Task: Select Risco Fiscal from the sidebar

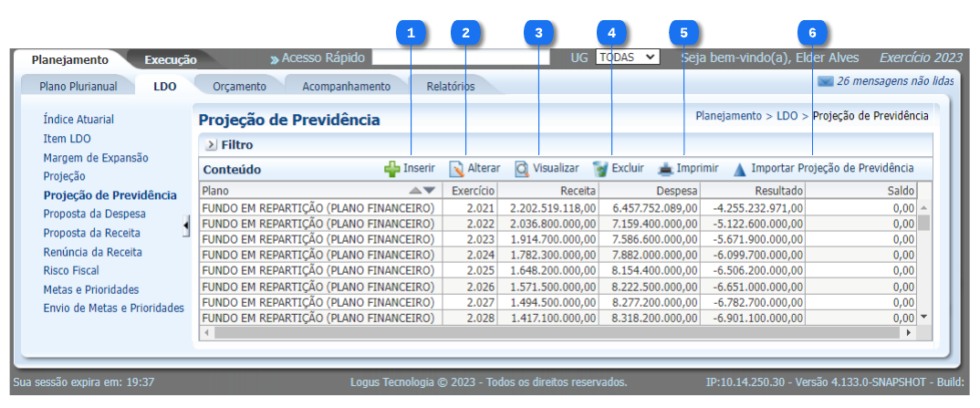Action: point(71,270)
